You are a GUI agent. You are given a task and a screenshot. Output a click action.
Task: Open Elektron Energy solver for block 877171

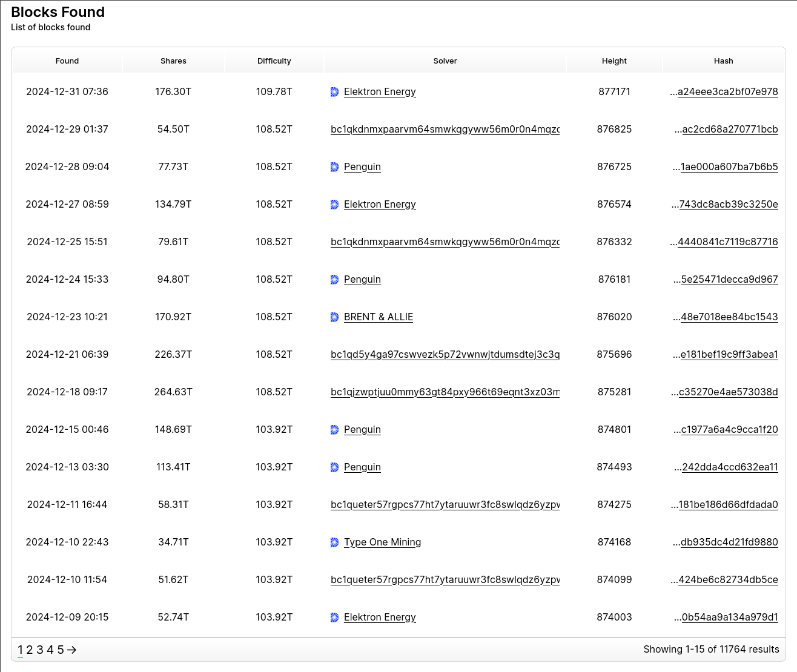380,92
